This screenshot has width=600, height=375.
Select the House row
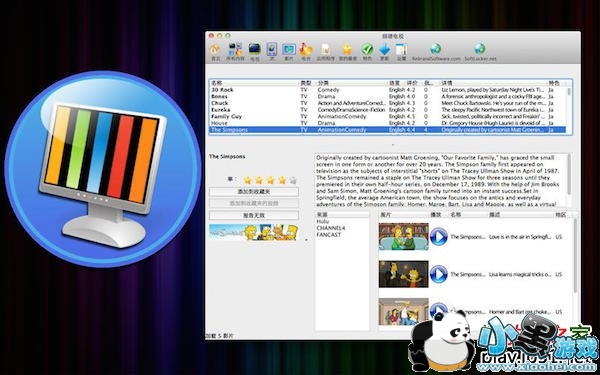pos(388,123)
